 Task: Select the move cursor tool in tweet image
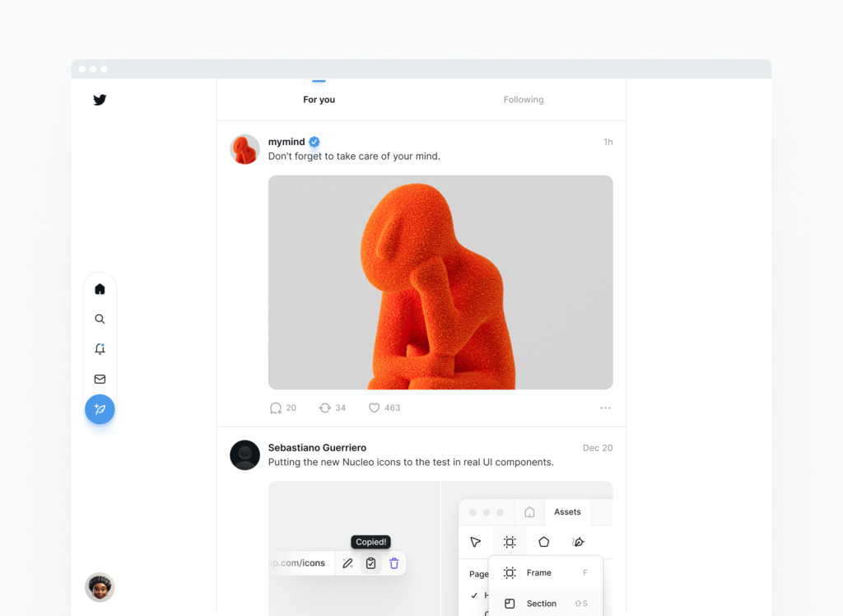point(475,542)
